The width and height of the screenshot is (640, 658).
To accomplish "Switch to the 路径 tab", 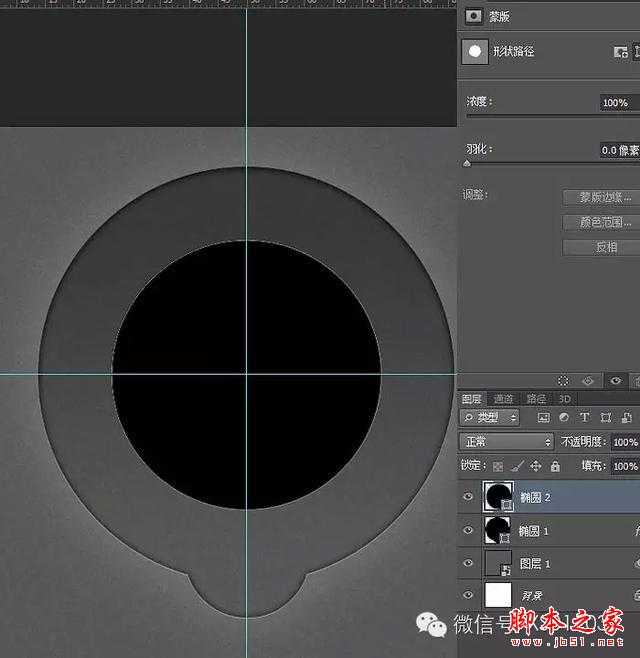I will click(536, 398).
